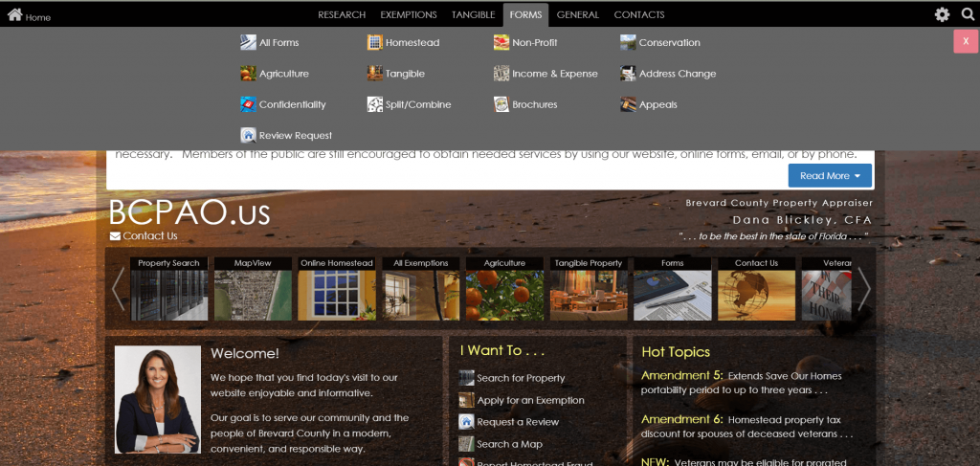This screenshot has width=980, height=466.
Task: Open Property Search thumbnail
Action: click(168, 289)
